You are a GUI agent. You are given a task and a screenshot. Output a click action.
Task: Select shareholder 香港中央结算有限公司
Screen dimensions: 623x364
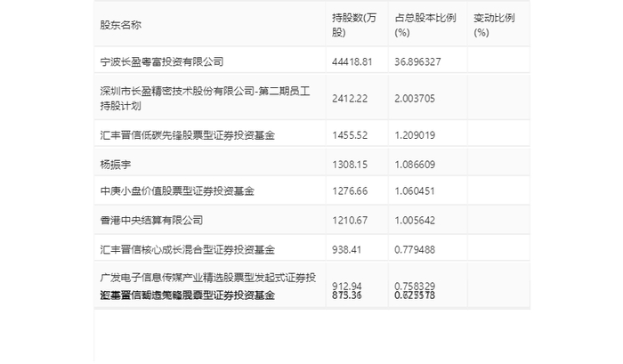[x=151, y=220]
